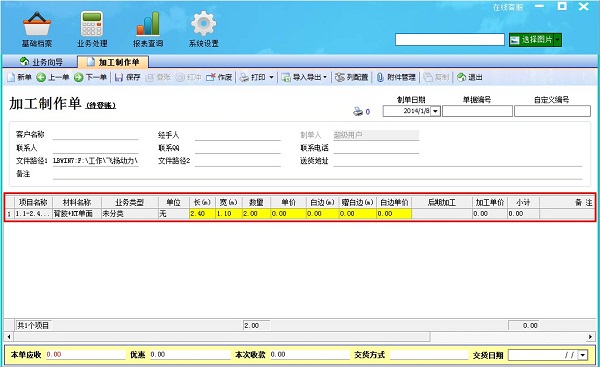
Task: Click the 作废 void toolbar button
Action: 219,77
